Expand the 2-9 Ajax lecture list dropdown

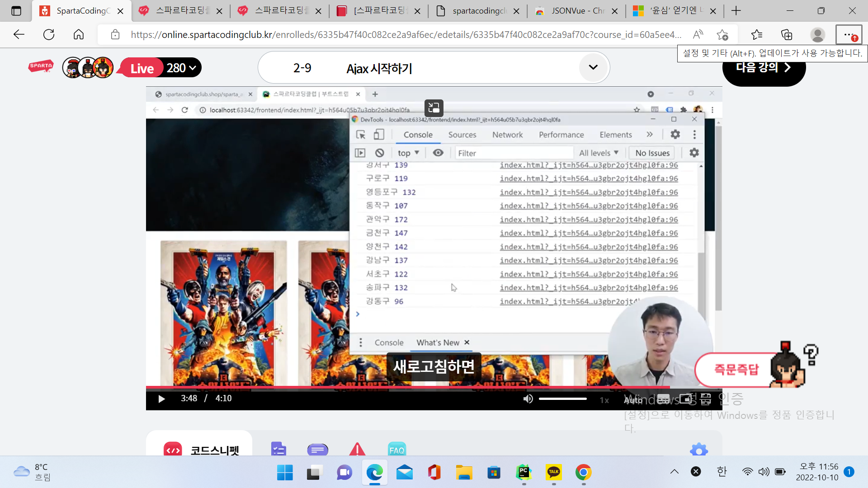click(593, 67)
